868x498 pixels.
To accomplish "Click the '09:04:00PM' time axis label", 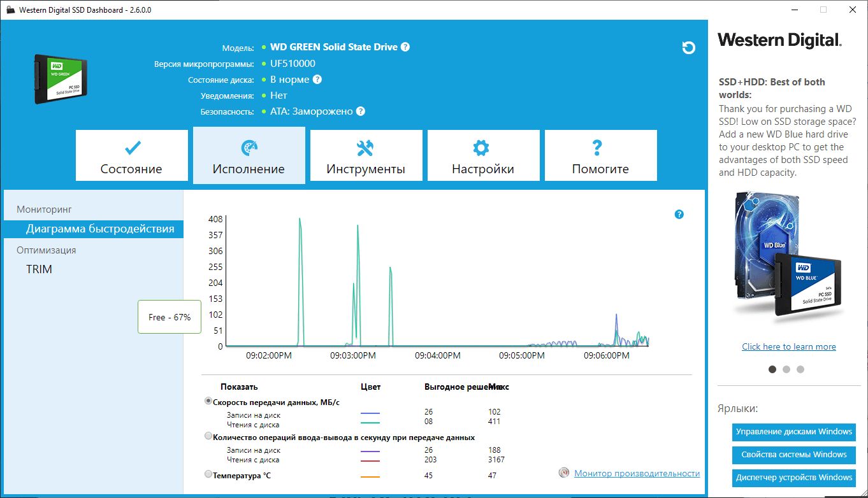I will coord(438,355).
